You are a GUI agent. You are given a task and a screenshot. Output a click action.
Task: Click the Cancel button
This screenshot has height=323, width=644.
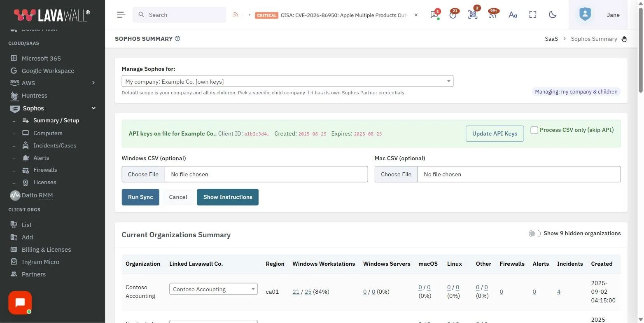[178, 197]
